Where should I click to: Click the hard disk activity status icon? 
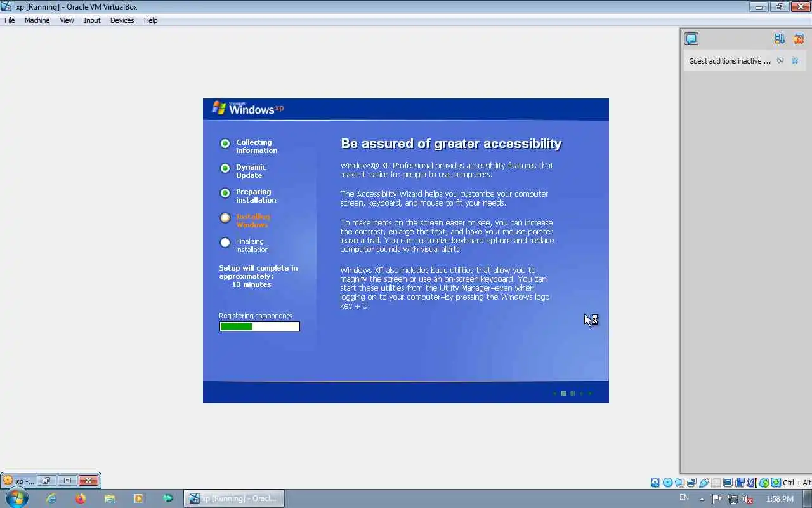655,483
